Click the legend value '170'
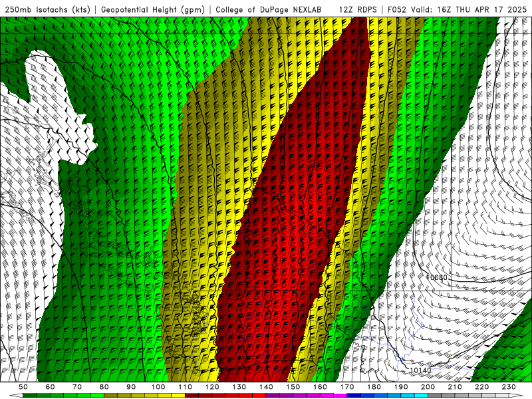Viewport: 532px width, 399px height. point(347,387)
